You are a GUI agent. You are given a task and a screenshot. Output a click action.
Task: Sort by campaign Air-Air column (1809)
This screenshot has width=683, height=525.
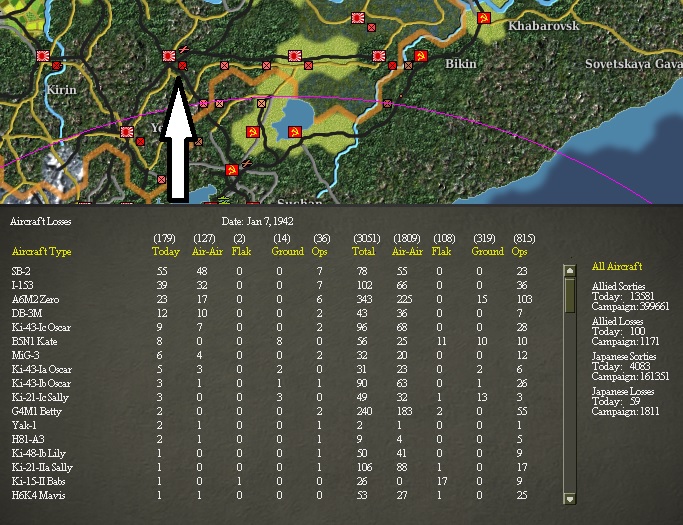tap(407, 251)
